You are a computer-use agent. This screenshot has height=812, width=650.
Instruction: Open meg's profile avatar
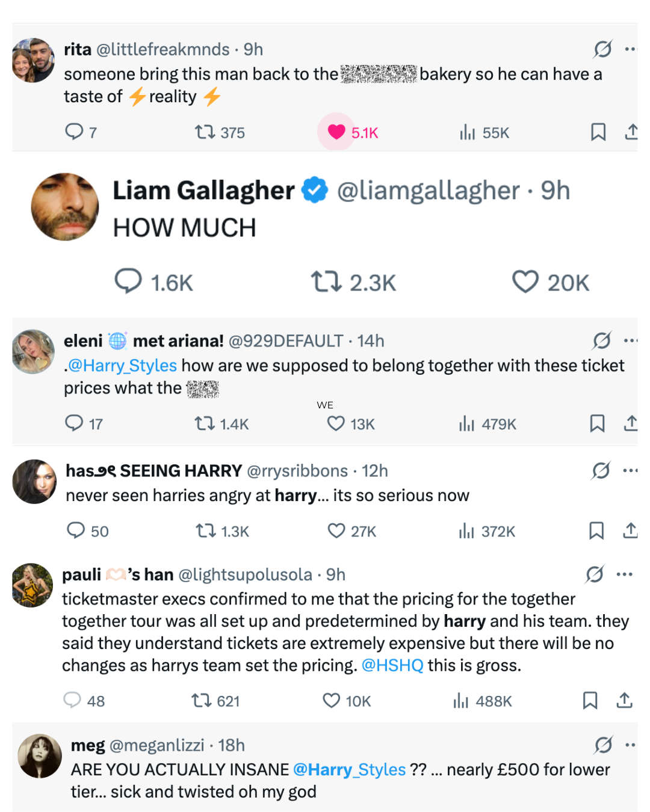click(40, 756)
